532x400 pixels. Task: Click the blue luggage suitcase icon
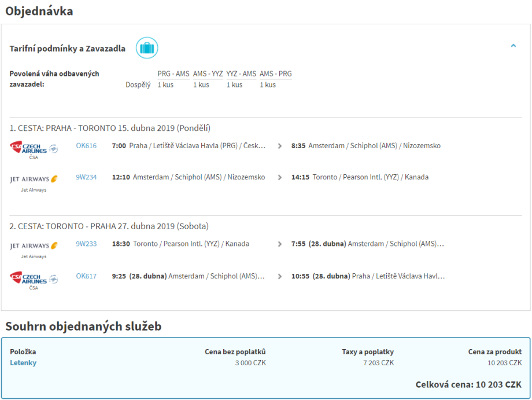click(x=147, y=48)
